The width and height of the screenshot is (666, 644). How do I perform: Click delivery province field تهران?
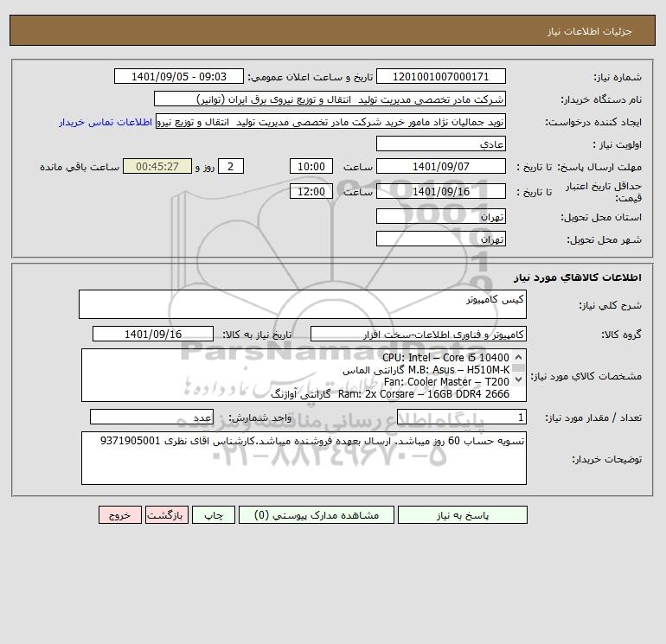pyautogui.click(x=441, y=216)
